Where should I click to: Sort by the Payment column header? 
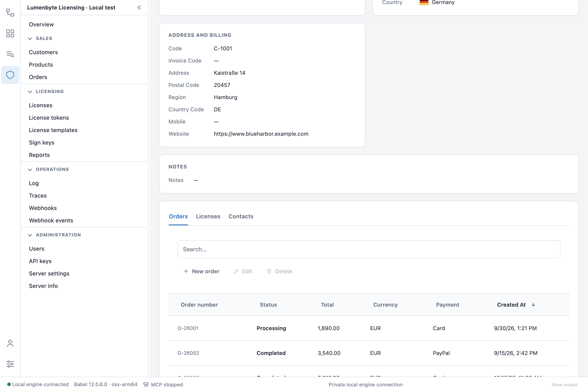448,304
